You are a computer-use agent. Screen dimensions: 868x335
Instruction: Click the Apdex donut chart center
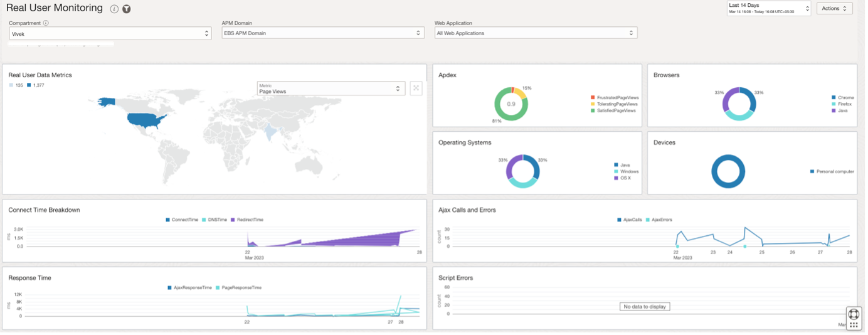tap(511, 104)
